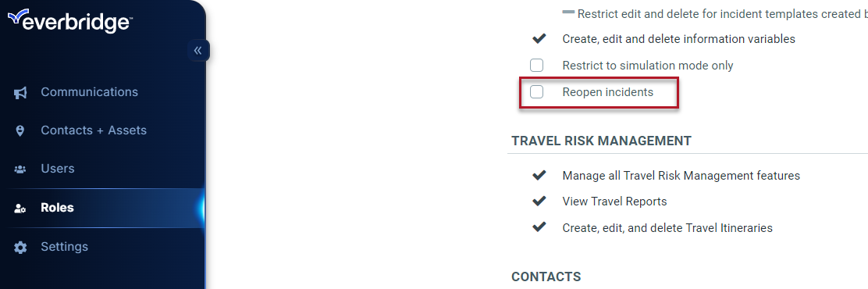Go to the Users section

(x=58, y=168)
